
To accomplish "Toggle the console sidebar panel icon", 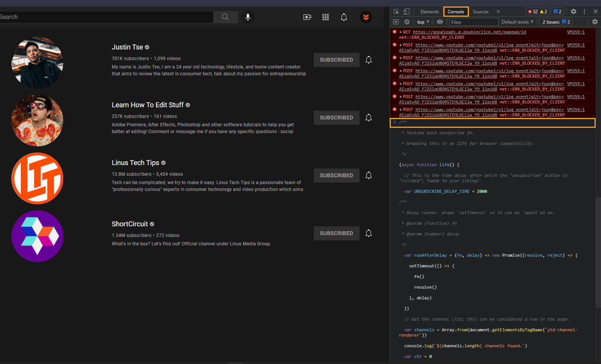I will click(396, 22).
